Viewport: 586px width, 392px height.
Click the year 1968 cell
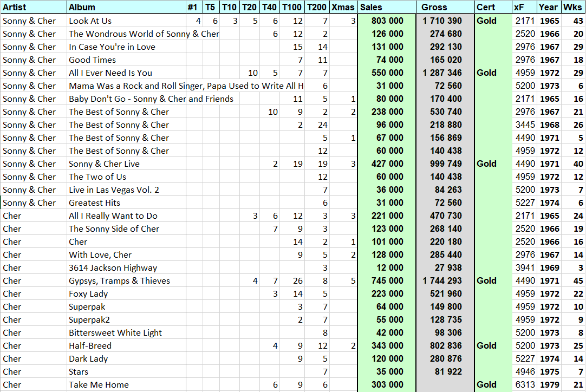548,125
